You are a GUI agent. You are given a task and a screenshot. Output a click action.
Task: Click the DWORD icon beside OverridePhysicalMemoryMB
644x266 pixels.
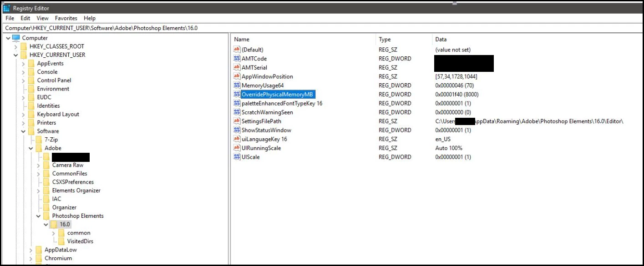click(237, 94)
